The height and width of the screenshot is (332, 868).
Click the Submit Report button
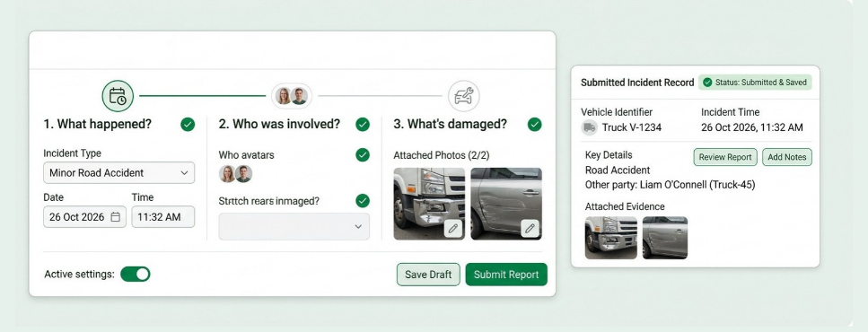[x=506, y=275]
